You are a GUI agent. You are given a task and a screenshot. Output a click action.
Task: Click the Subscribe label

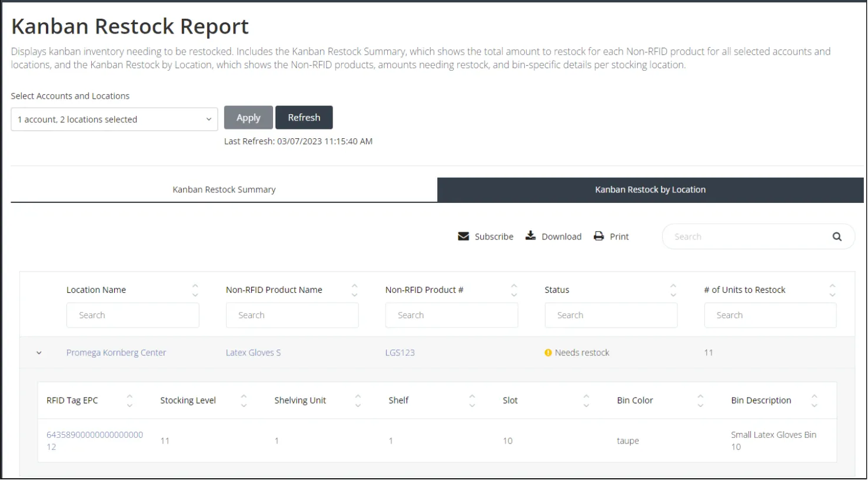coord(494,236)
